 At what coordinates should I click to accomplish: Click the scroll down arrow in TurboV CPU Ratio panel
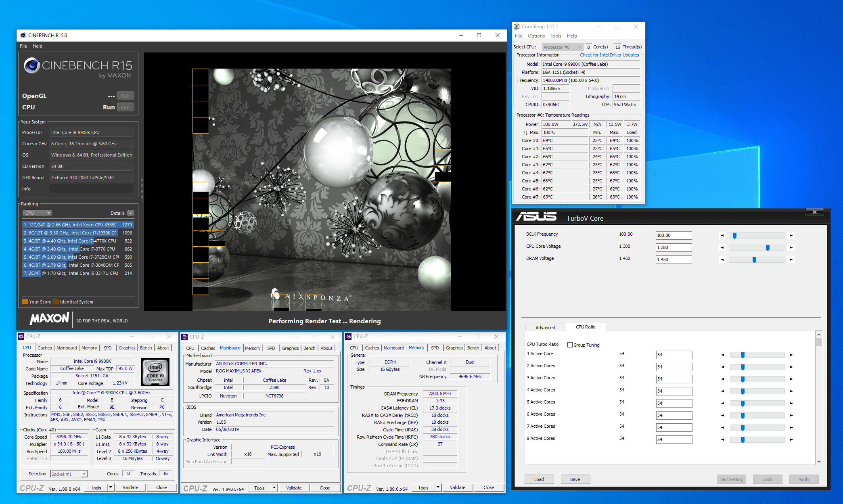819,461
